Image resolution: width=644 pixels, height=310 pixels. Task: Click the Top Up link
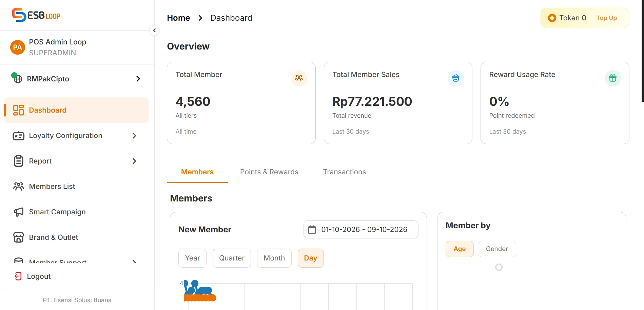(x=606, y=18)
